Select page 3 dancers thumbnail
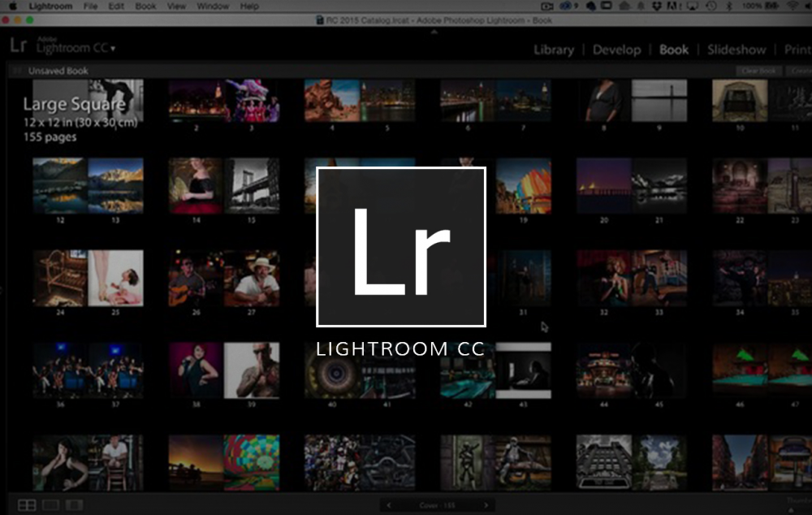812x515 pixels. click(x=252, y=101)
